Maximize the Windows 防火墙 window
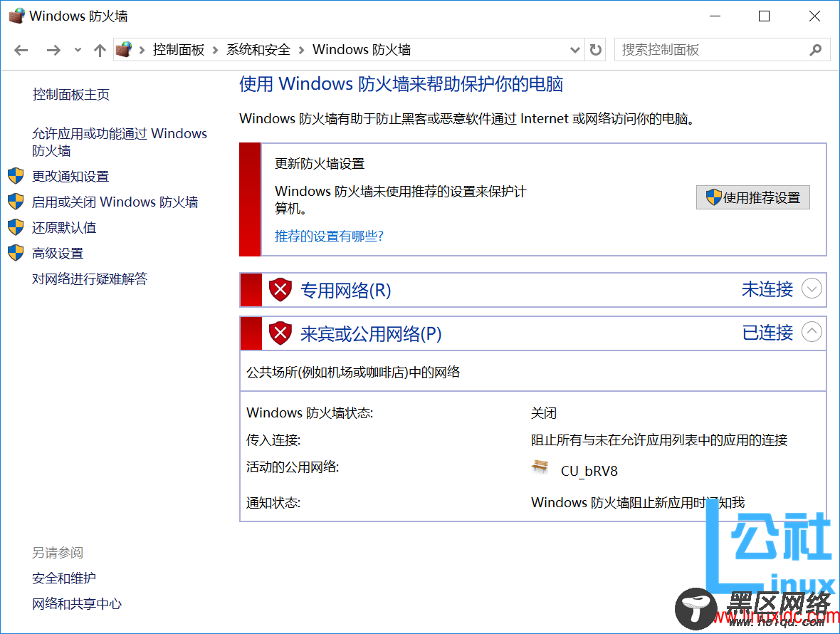 point(765,16)
